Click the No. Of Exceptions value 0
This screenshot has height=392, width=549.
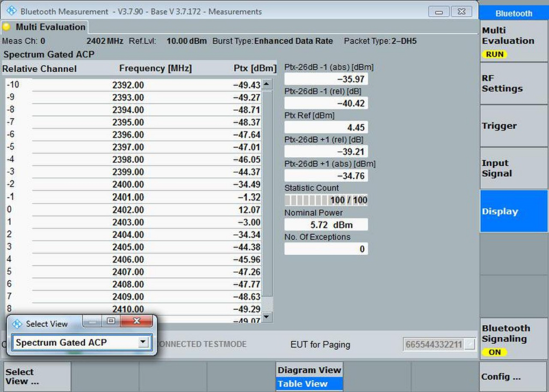pyautogui.click(x=326, y=249)
